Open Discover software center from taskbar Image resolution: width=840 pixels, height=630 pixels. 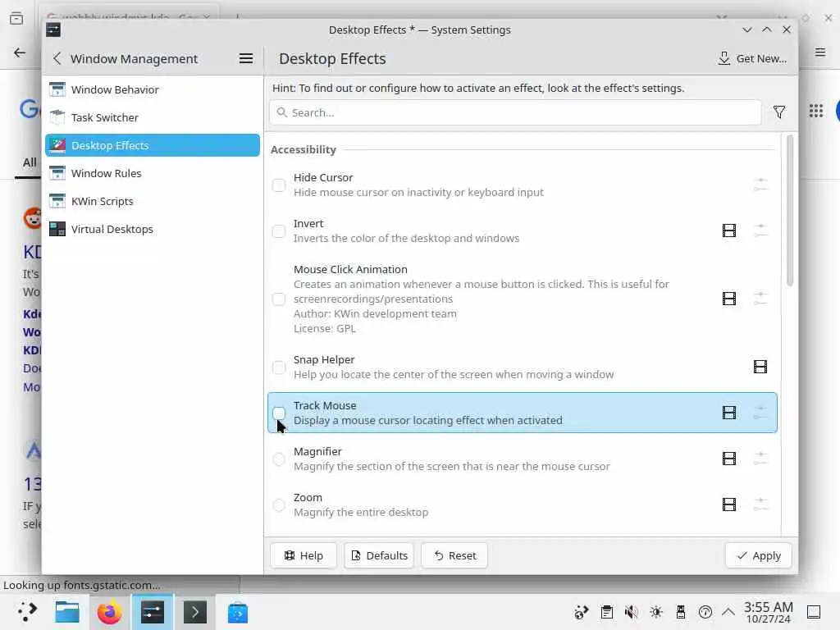tap(237, 612)
